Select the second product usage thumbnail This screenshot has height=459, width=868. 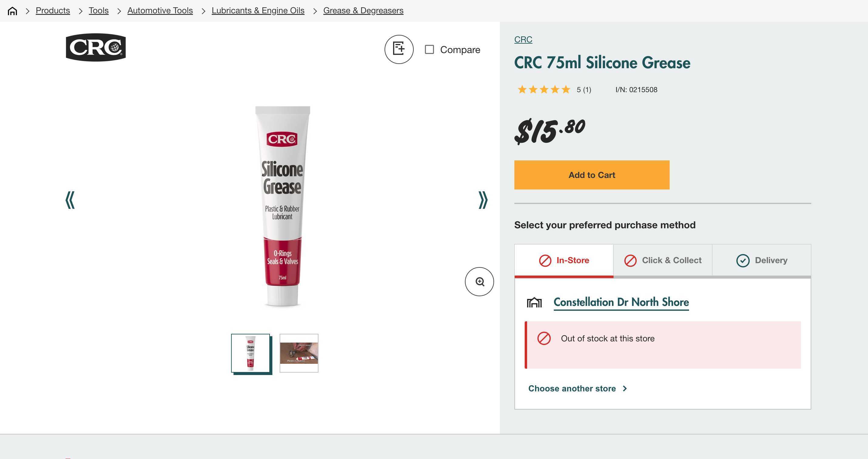tap(299, 353)
